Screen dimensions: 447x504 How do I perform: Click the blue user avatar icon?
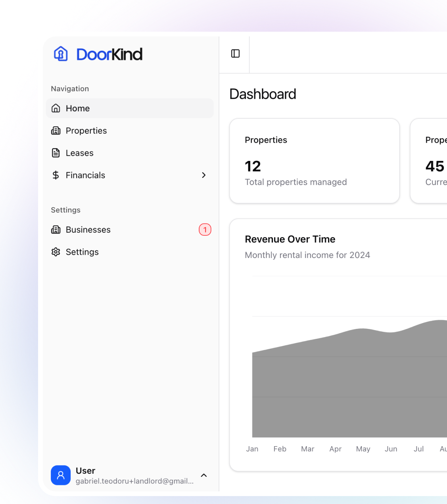click(x=61, y=475)
